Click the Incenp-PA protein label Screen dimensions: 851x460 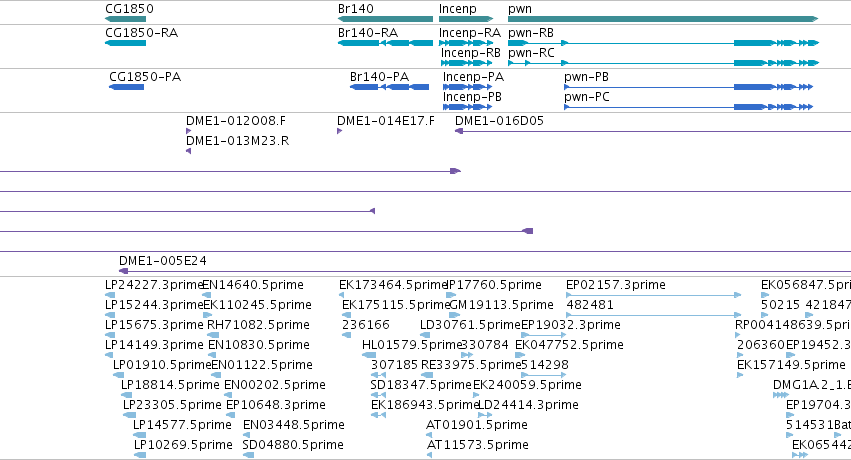(x=473, y=76)
